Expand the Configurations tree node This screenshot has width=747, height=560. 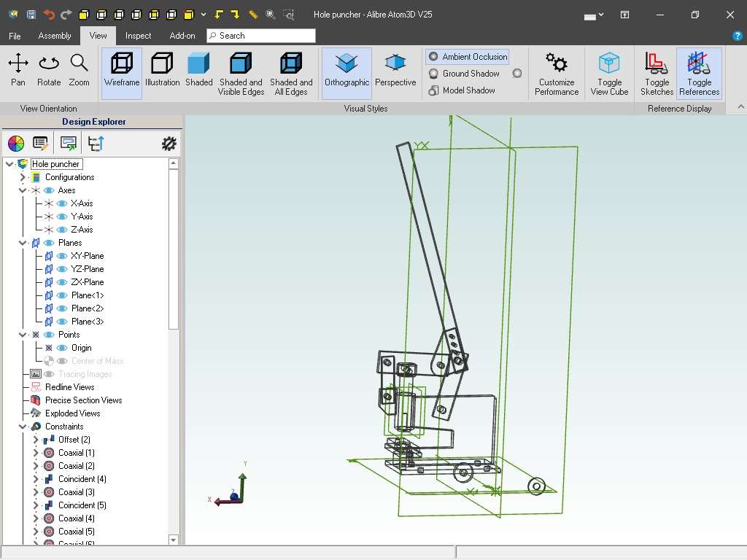[22, 177]
